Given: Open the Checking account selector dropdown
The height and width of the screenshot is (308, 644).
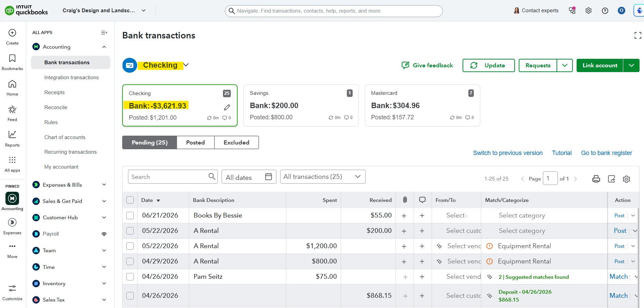Looking at the screenshot, I should [186, 65].
